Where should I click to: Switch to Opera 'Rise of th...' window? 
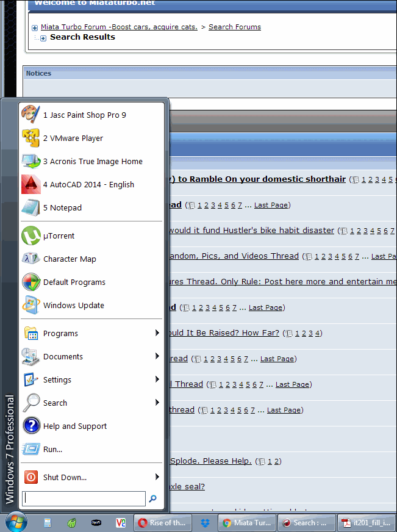[163, 523]
